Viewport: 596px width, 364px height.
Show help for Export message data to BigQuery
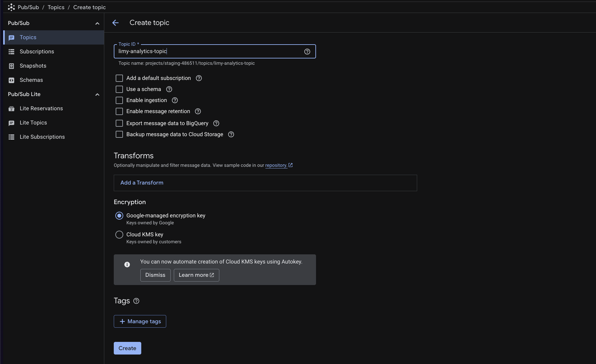(216, 123)
